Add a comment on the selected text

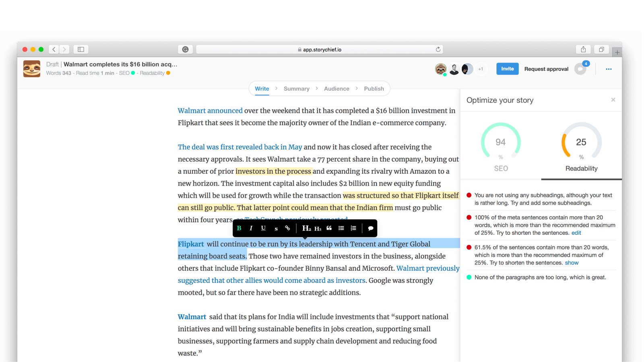coord(371,228)
